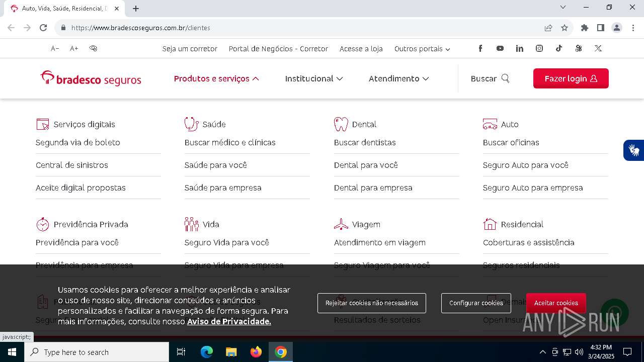Open a new Chrome tab

(136, 8)
